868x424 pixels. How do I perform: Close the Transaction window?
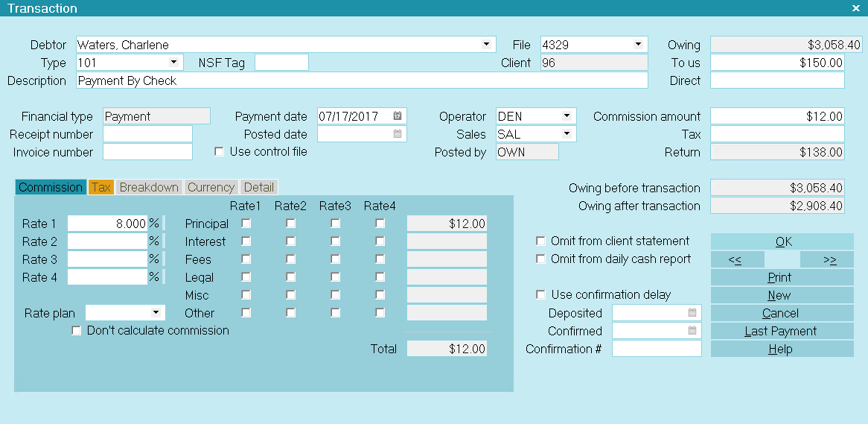tap(856, 8)
